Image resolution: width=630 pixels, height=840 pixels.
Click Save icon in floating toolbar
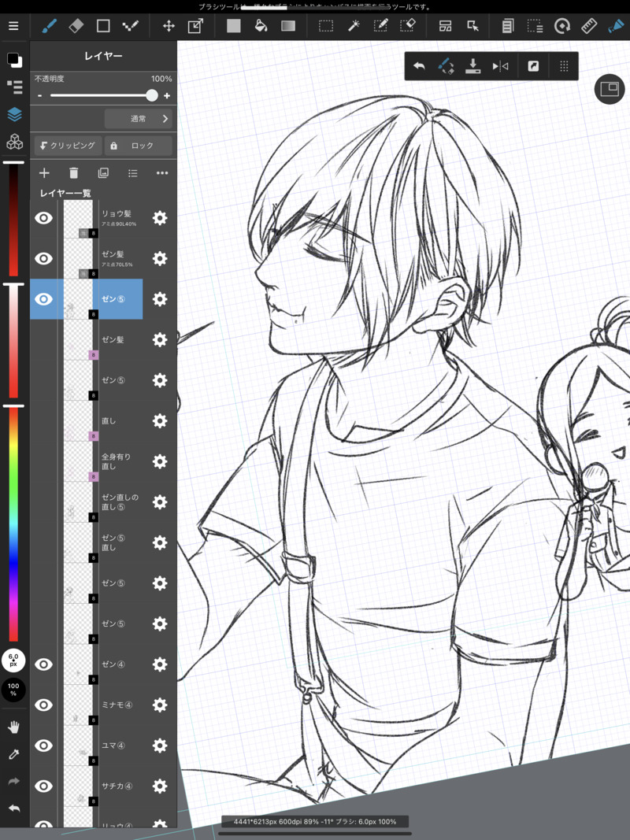point(472,66)
